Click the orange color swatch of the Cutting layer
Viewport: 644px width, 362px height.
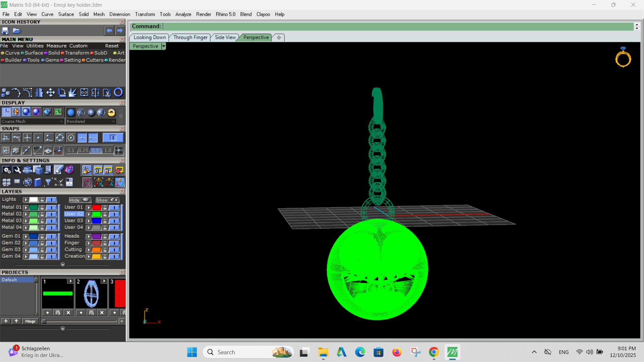point(97,250)
